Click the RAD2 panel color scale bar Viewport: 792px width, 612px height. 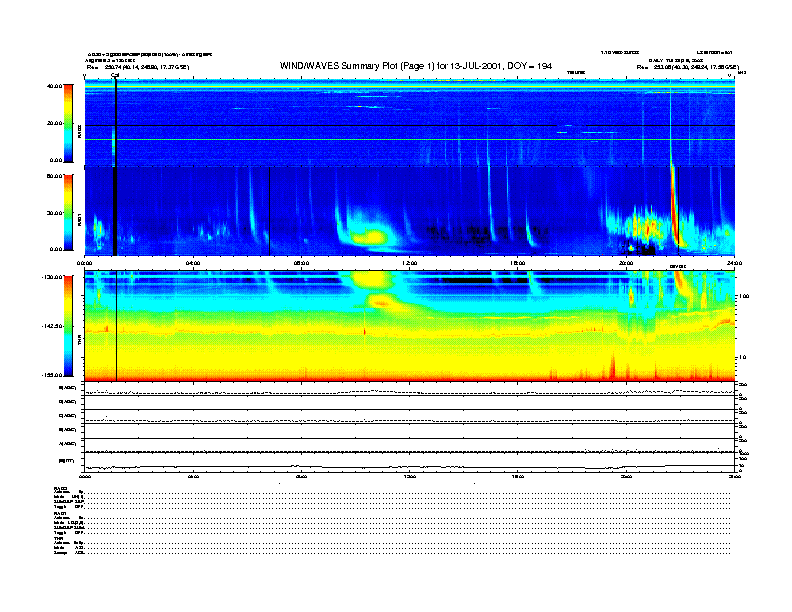coord(68,124)
